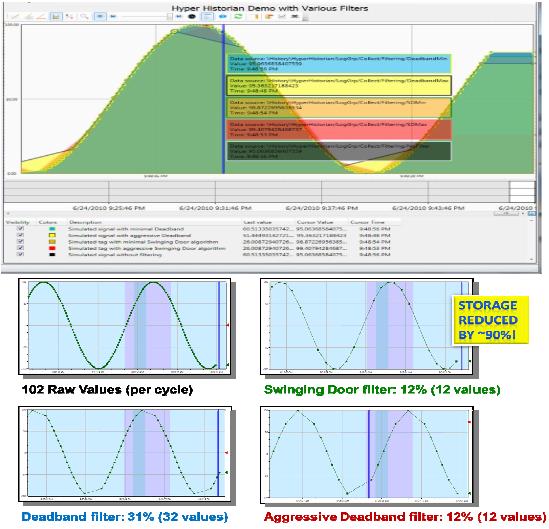This screenshot has height=529, width=549.
Task: Click the highlighted blue button before the slider
Action: (100, 16)
